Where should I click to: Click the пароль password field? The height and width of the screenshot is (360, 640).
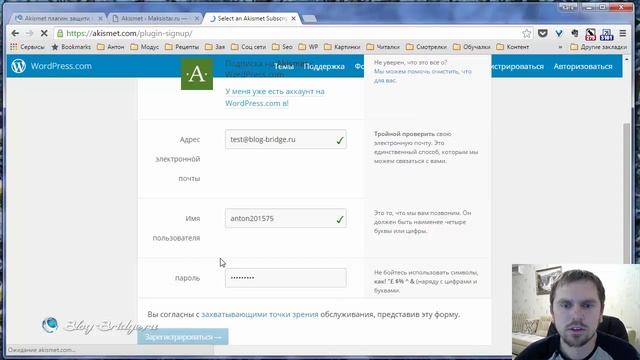click(285, 278)
